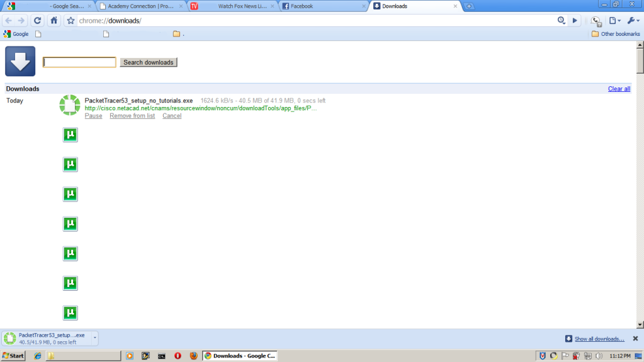Click Remove from list link
This screenshot has width=644, height=362.
tap(132, 116)
